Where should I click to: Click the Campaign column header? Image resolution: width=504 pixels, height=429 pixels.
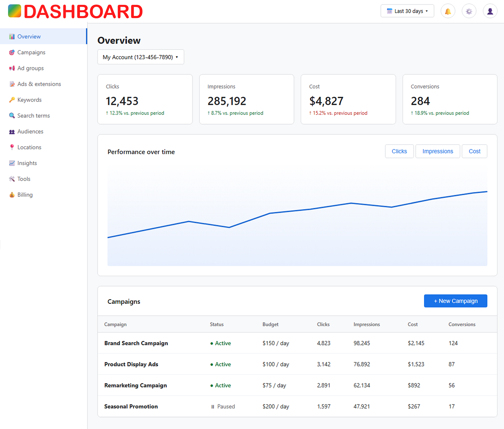point(115,325)
